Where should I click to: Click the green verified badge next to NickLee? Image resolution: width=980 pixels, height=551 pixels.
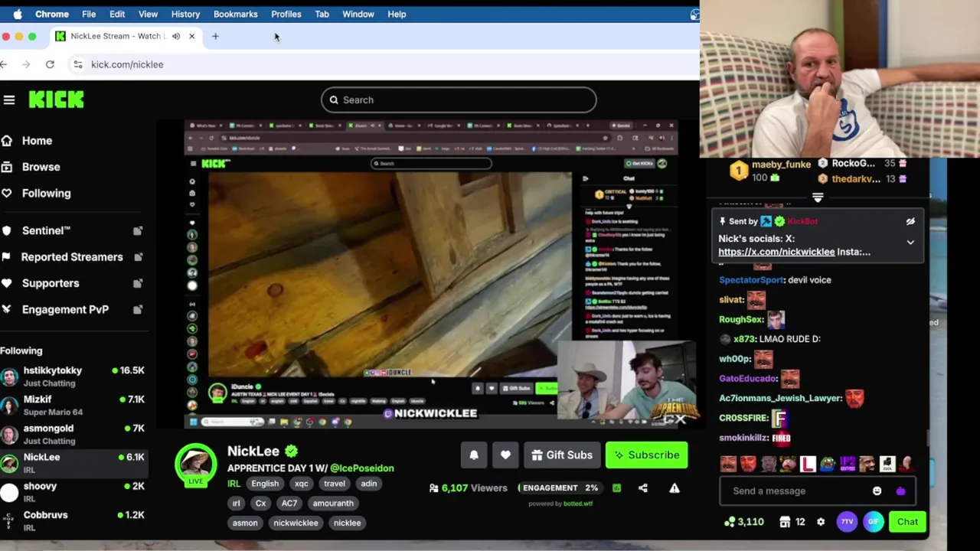coord(291,452)
